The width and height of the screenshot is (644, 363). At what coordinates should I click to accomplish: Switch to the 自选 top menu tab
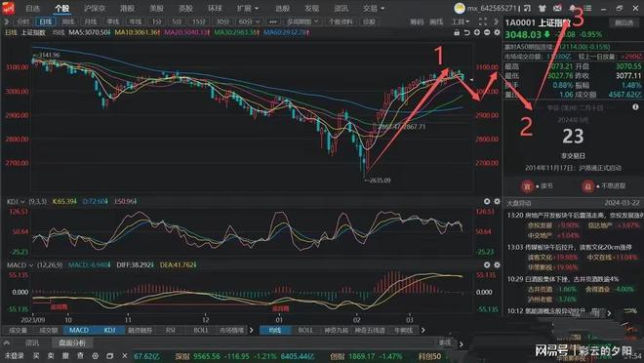point(32,8)
